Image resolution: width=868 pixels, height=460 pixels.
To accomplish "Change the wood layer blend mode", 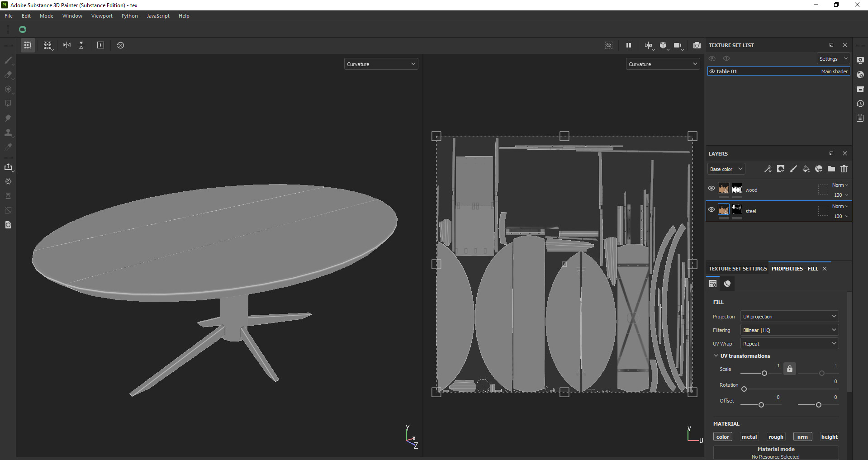I will (x=840, y=185).
